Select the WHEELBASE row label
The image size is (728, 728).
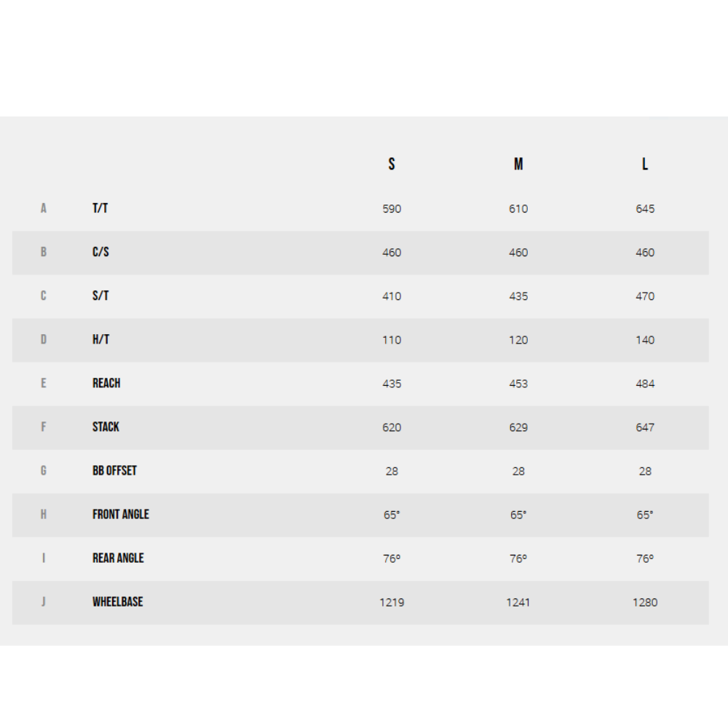tap(118, 601)
